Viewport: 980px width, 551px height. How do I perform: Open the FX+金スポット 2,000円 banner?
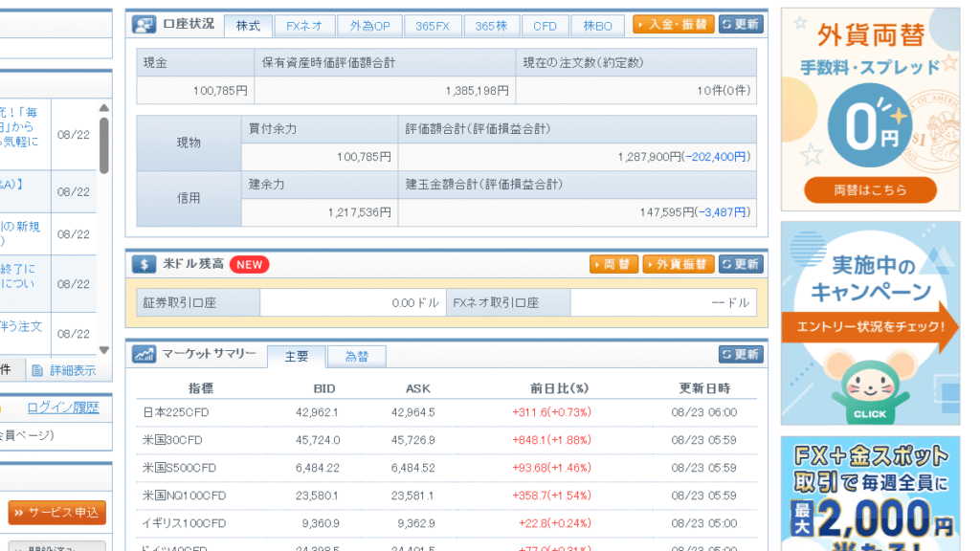point(870,494)
